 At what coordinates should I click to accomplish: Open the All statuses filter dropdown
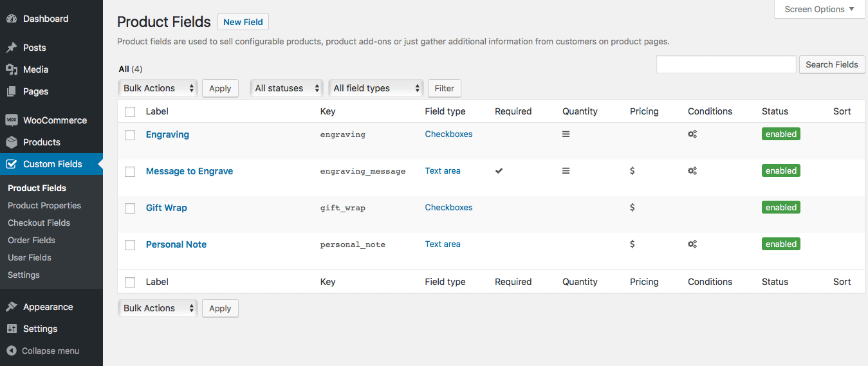coord(286,88)
